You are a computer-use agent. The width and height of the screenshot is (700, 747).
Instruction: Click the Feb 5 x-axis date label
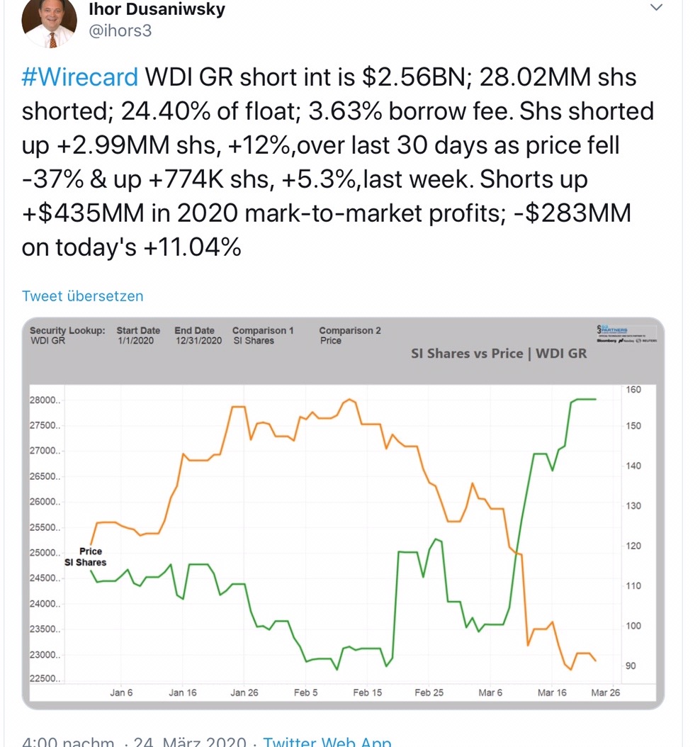305,692
